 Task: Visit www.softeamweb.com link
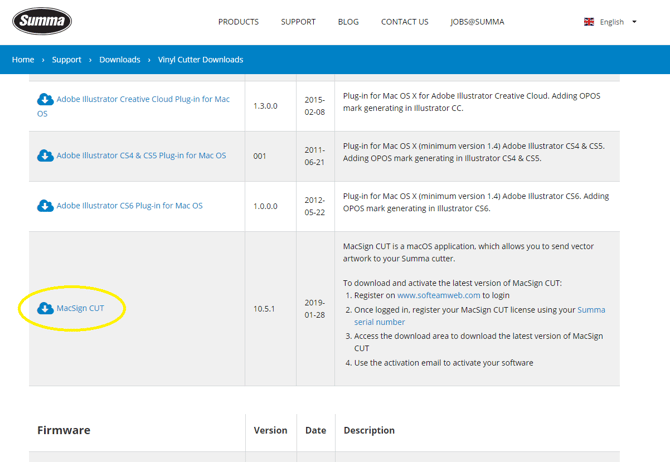(438, 295)
